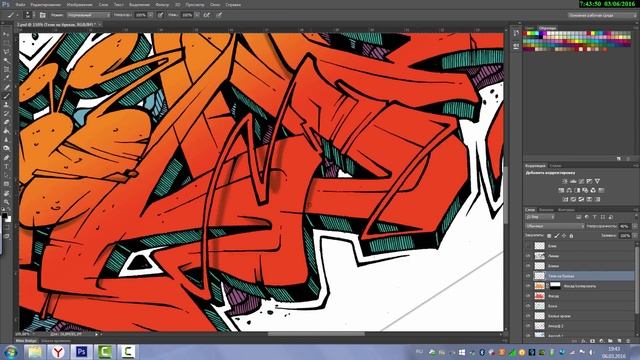Screen dimensions: 640x360
Task: Switch to the Каналы tab
Action: 546,210
